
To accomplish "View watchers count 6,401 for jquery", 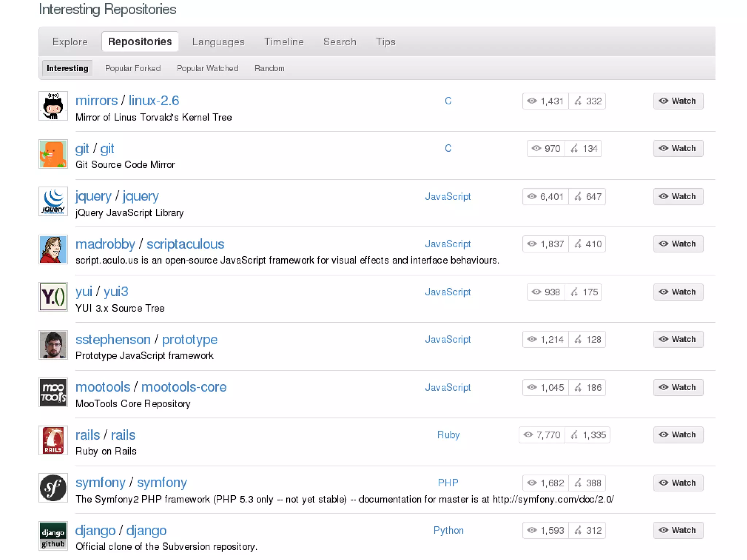I will pos(546,197).
